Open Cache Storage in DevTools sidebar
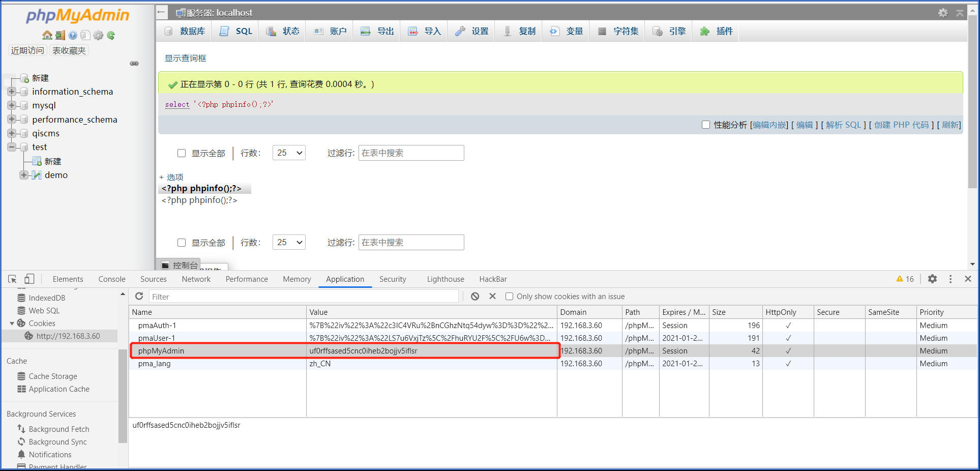 point(53,376)
